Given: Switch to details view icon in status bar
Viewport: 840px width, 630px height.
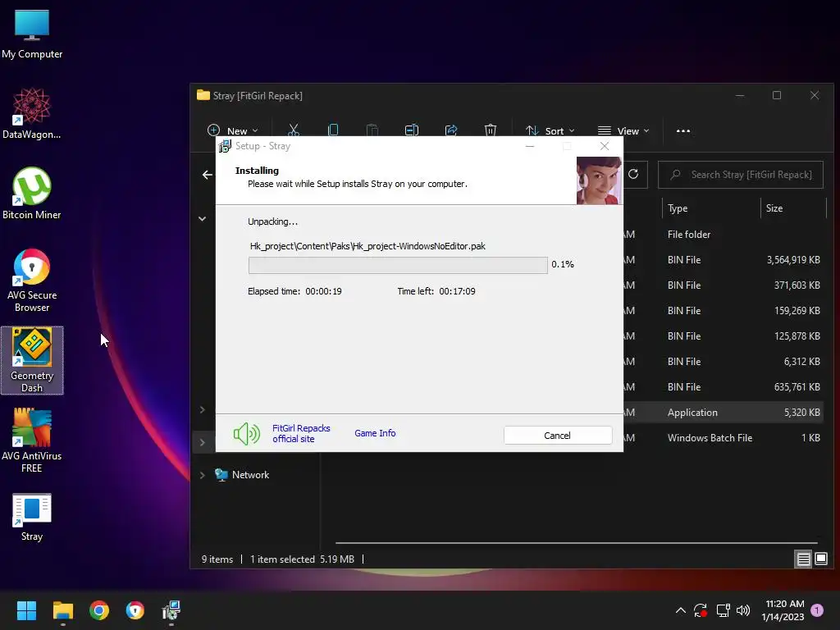Looking at the screenshot, I should [x=804, y=559].
